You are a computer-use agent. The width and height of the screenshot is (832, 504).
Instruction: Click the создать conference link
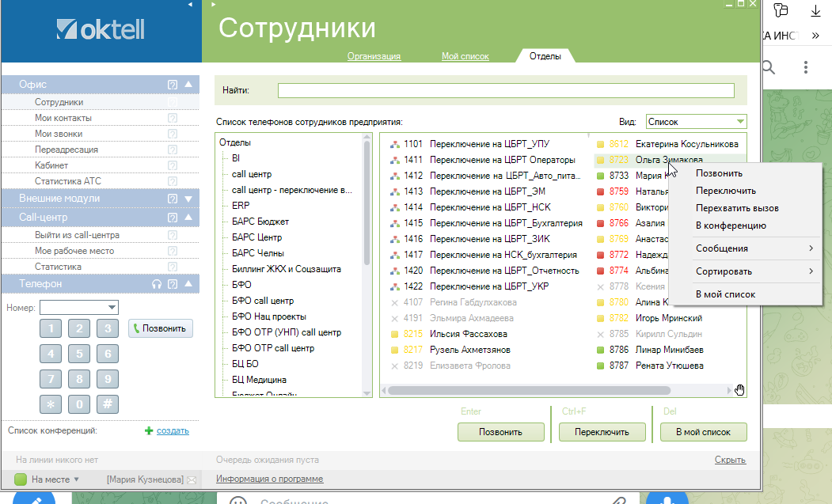pos(173,430)
